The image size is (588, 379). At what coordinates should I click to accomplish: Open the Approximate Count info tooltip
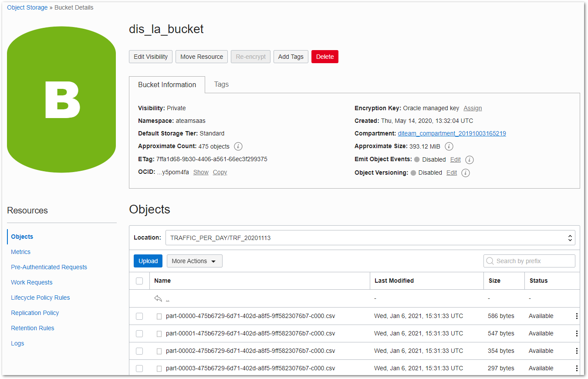point(238,146)
